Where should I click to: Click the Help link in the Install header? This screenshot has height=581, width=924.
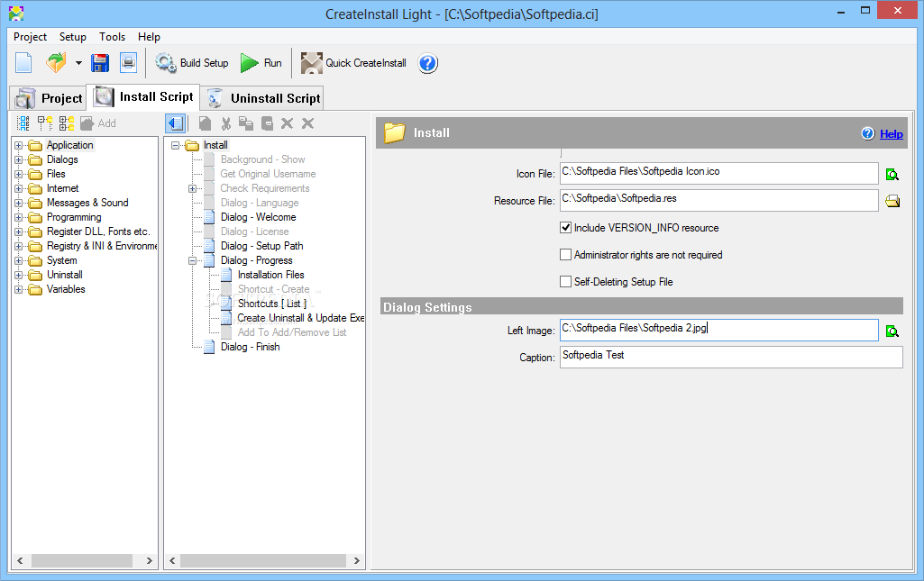[891, 133]
